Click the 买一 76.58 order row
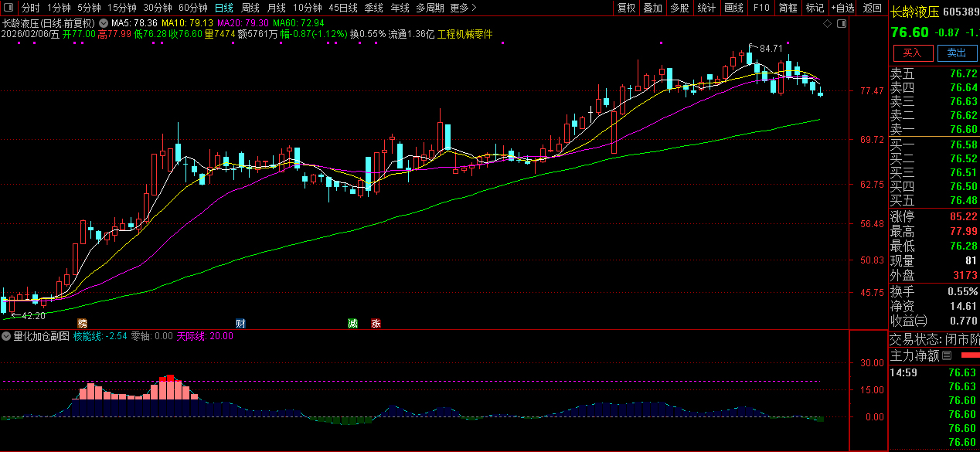Viewport: 980px width, 452px height. 934,144
